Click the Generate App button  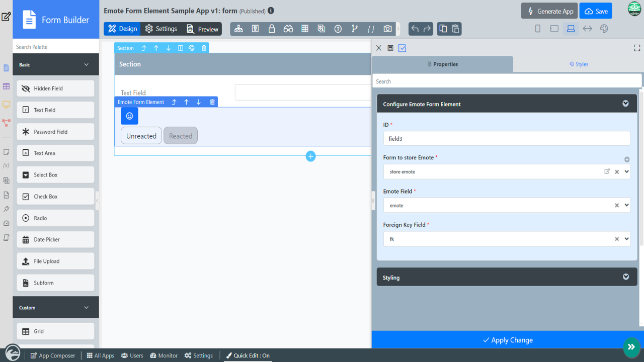coord(549,11)
